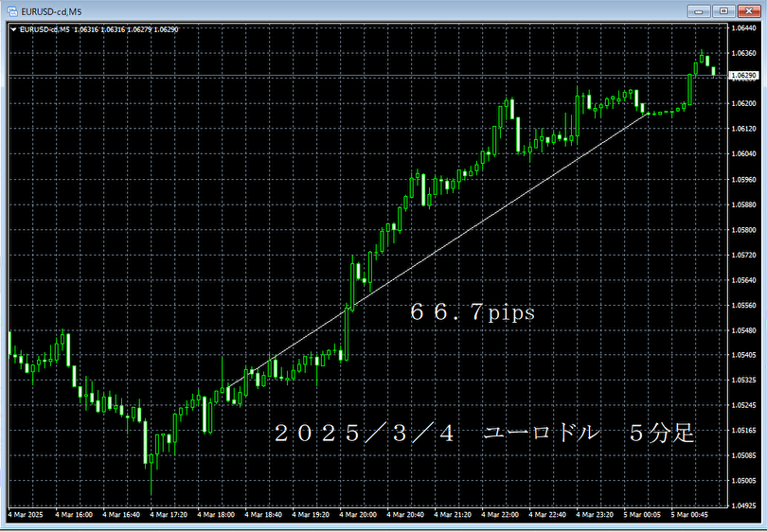Click the current price tag 1.06290
Image resolution: width=767 pixels, height=532 pixels.
point(744,75)
